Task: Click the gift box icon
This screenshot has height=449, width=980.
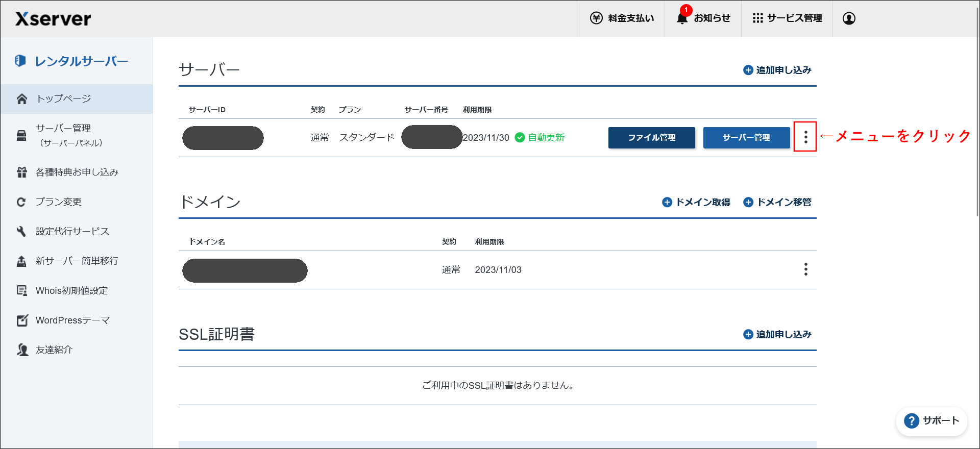Action: point(21,172)
